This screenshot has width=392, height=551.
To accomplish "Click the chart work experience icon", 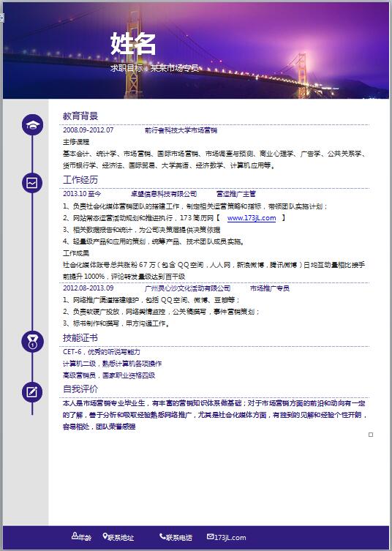I will click(32, 183).
